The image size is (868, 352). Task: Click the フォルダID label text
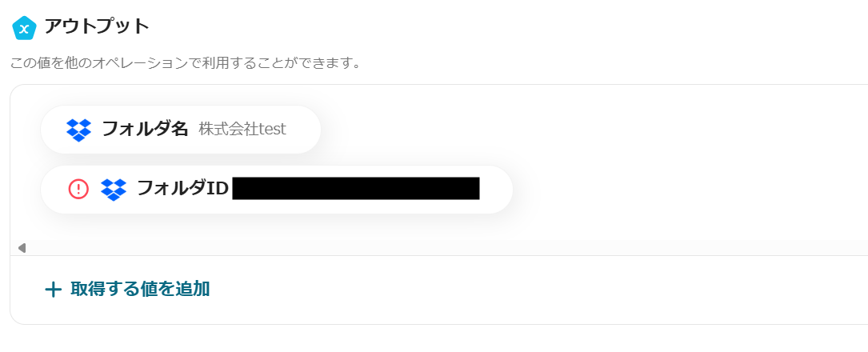pyautogui.click(x=182, y=189)
